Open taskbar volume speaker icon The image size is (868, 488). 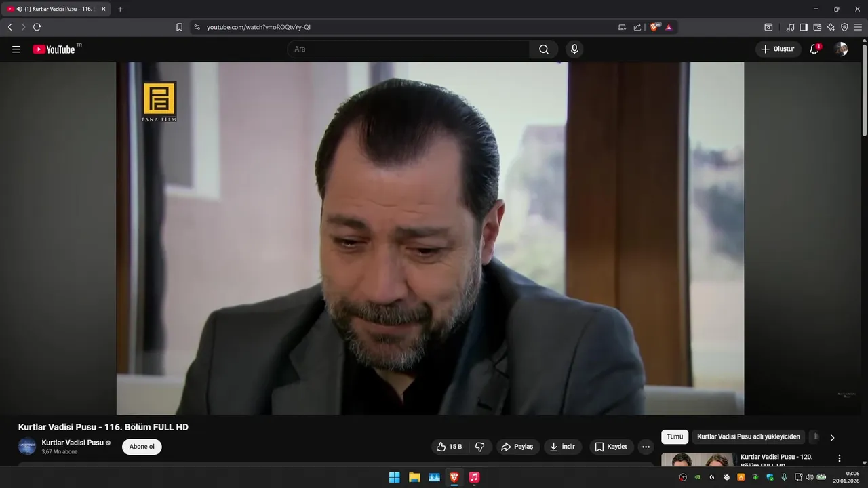click(809, 477)
